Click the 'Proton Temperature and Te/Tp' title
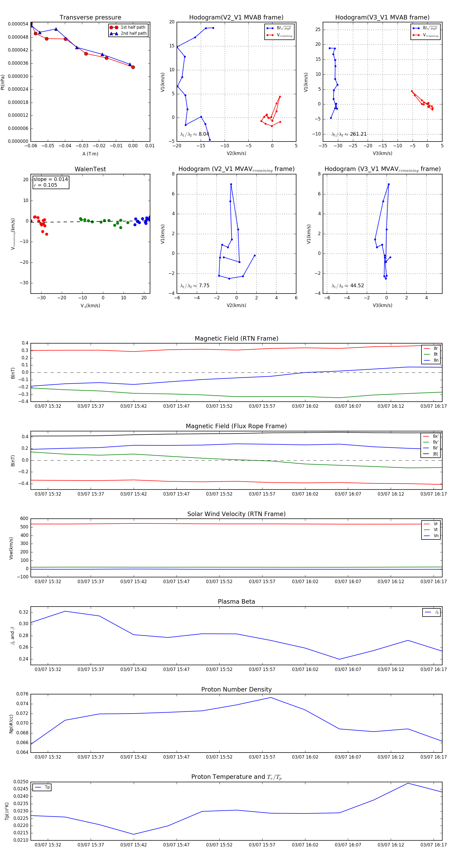The image size is (473, 868). (x=236, y=777)
